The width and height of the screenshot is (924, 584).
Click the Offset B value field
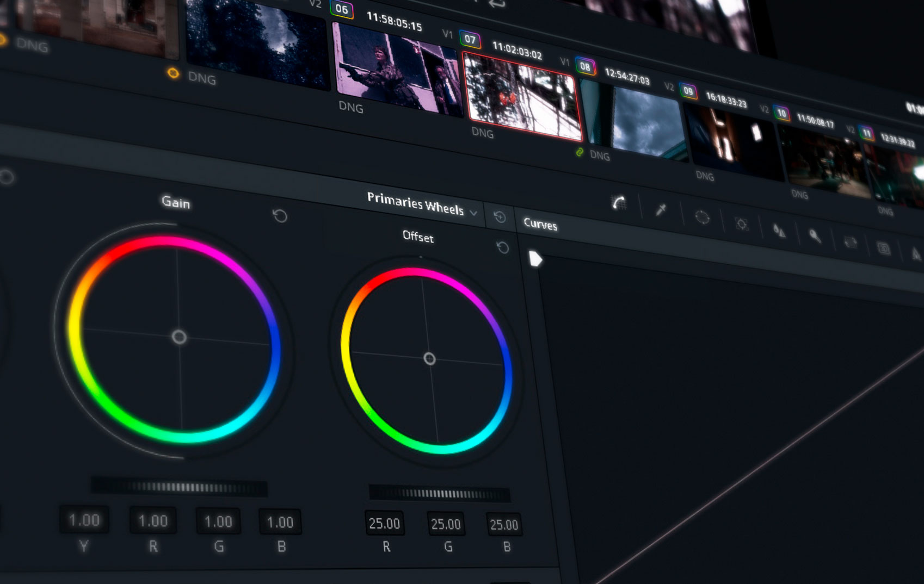tap(504, 525)
